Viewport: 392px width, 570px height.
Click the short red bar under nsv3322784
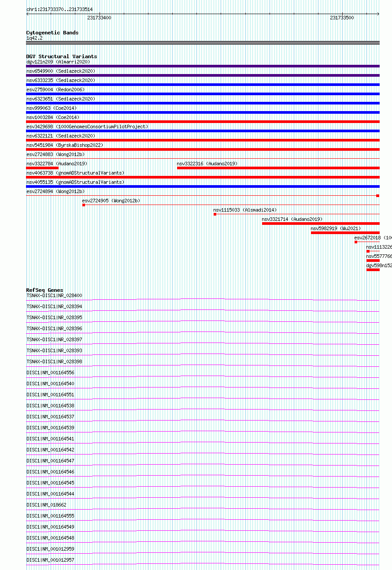click(x=42, y=168)
